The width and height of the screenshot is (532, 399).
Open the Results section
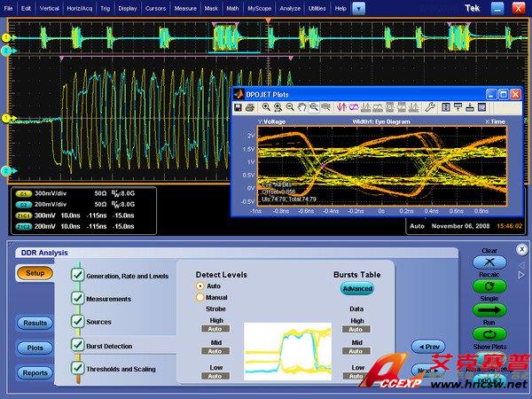pos(35,323)
